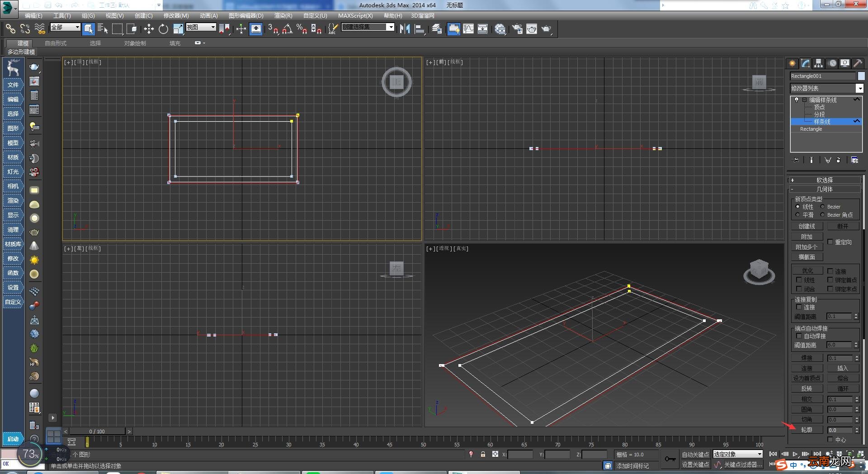868x474 pixels.
Task: Switch to Motion command panel tab
Action: point(832,63)
